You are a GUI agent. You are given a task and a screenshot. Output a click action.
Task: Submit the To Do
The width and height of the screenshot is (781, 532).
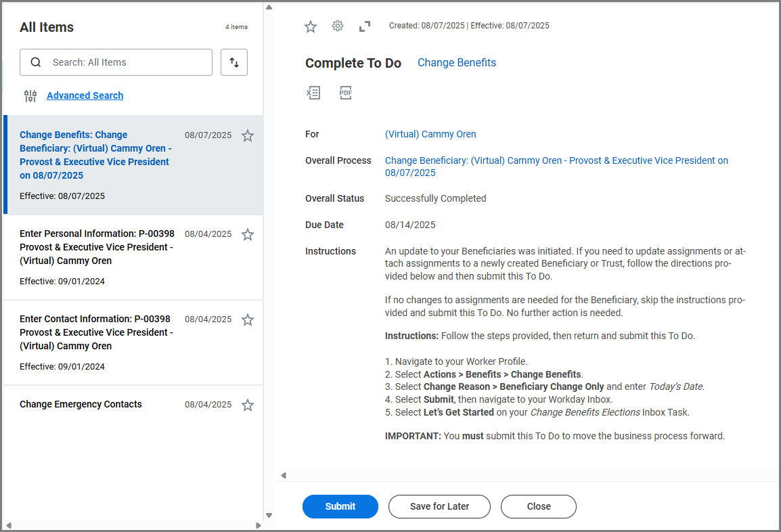(340, 506)
